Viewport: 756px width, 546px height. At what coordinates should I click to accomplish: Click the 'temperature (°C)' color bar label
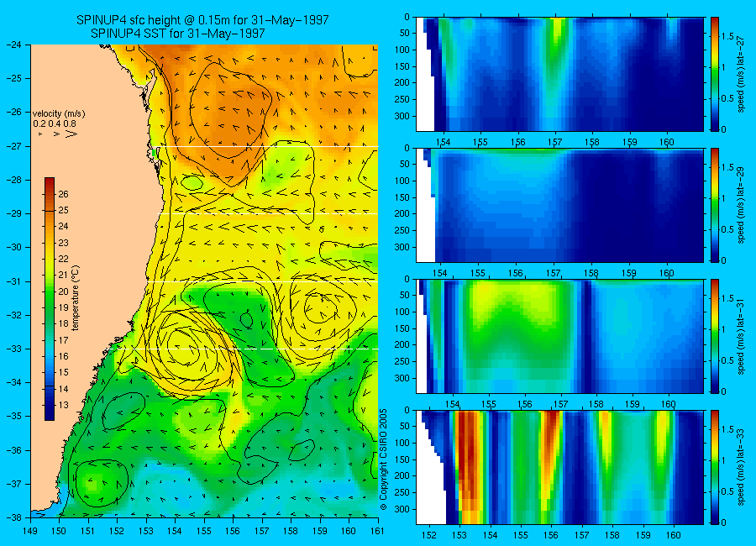pyautogui.click(x=76, y=298)
